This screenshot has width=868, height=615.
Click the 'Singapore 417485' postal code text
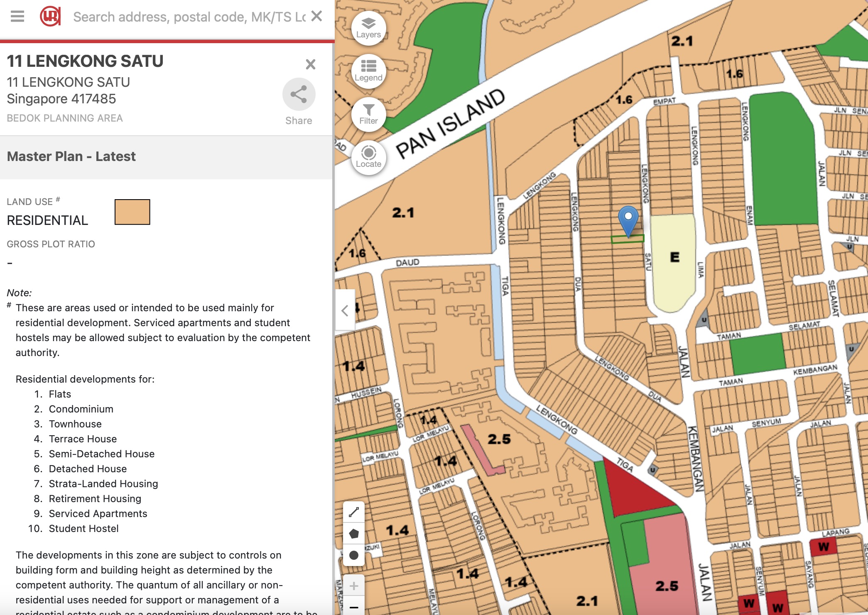(61, 99)
